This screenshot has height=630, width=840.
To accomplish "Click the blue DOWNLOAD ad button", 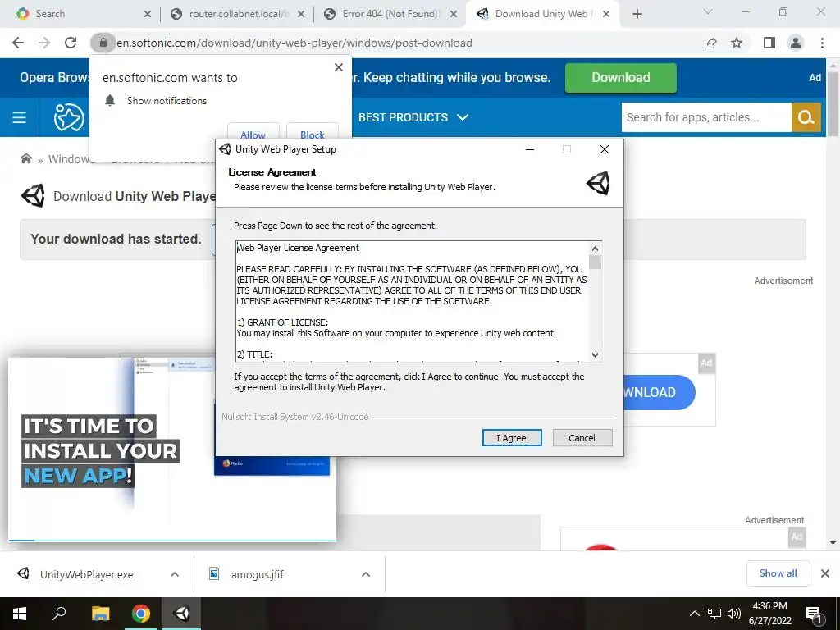I will 659,392.
